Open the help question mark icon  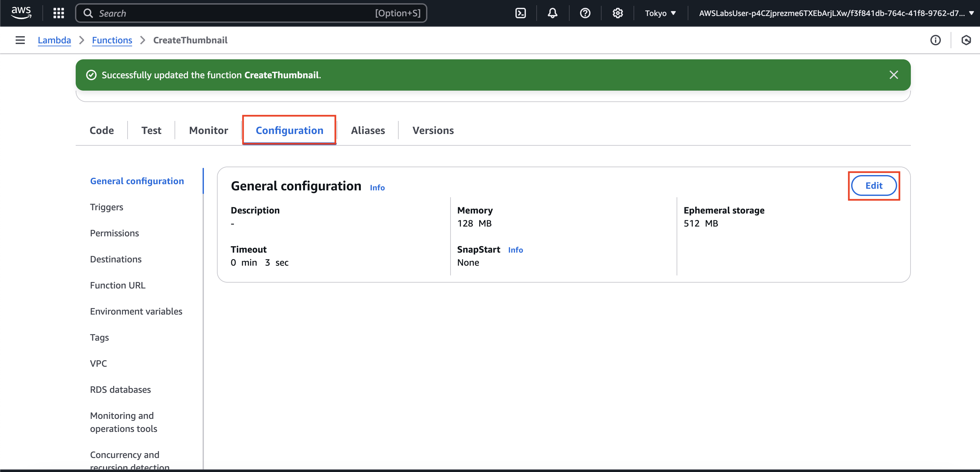(585, 13)
